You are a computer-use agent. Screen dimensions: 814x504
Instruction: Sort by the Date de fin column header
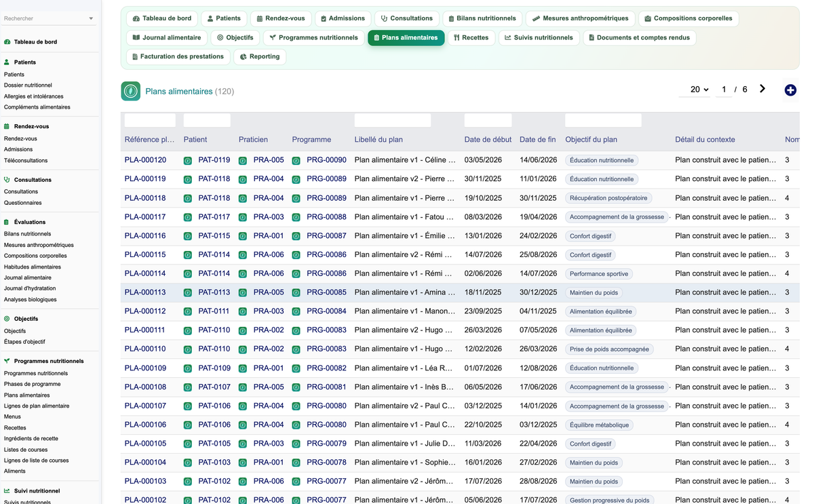click(537, 140)
